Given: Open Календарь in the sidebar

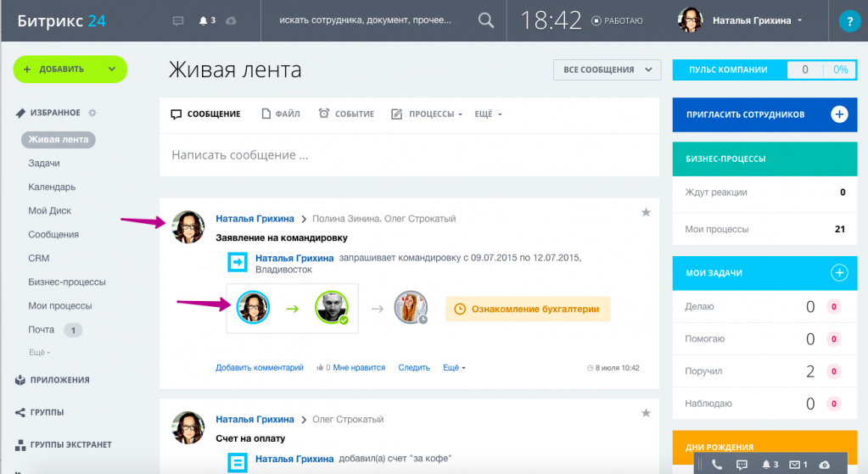Looking at the screenshot, I should point(52,187).
